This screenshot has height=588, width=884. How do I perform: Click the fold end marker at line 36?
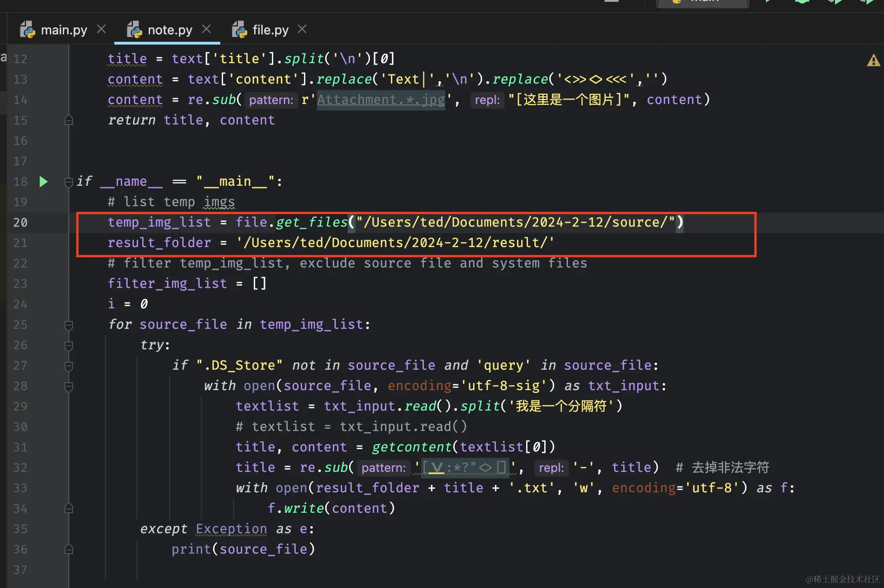pyautogui.click(x=69, y=549)
